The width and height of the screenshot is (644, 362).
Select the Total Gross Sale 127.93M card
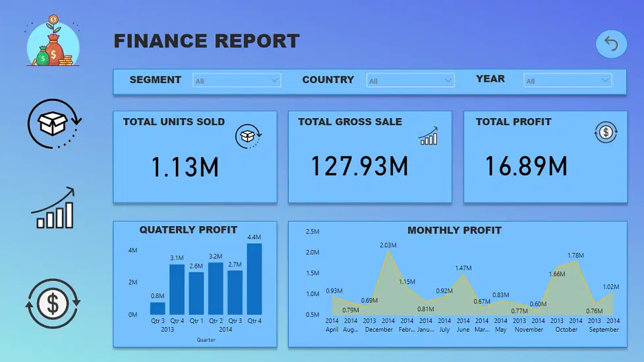370,157
